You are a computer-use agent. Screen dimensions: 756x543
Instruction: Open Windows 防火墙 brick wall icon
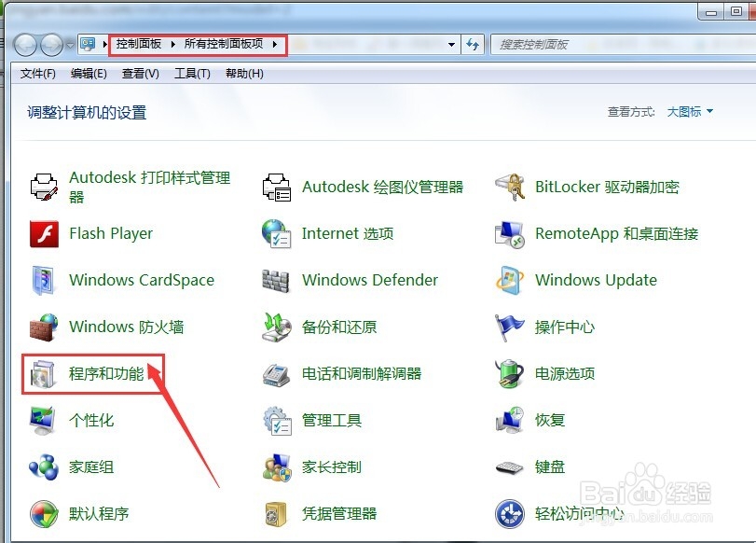click(44, 327)
